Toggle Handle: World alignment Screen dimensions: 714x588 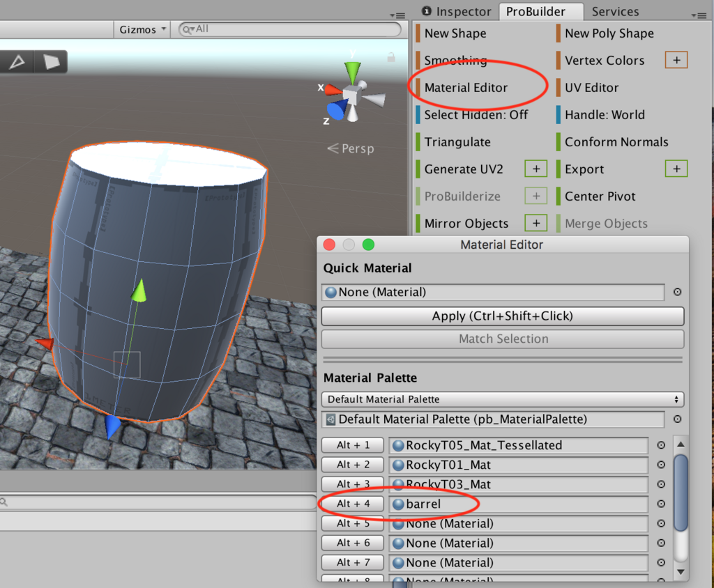point(605,115)
